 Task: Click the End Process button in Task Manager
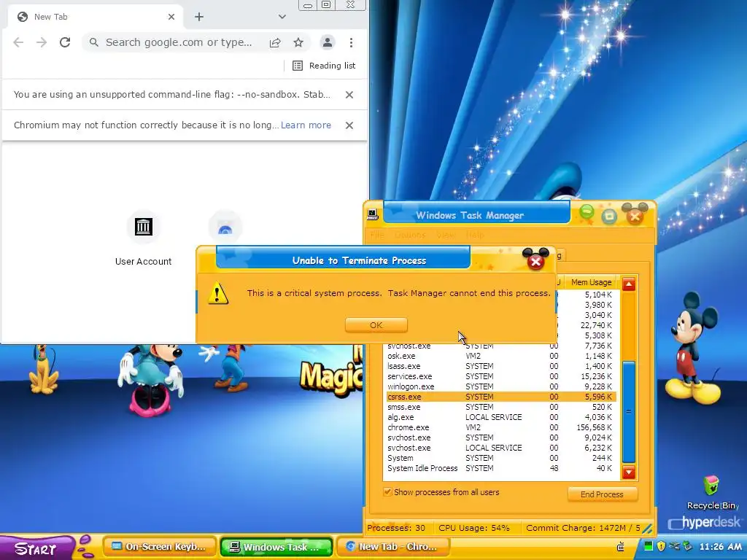602,494
